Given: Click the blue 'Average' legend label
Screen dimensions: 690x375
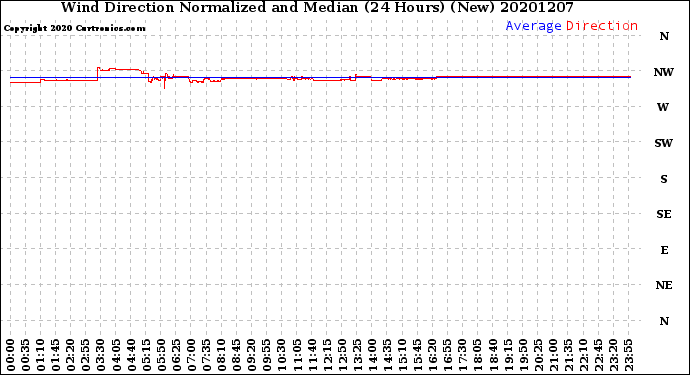Looking at the screenshot, I should (x=533, y=26).
